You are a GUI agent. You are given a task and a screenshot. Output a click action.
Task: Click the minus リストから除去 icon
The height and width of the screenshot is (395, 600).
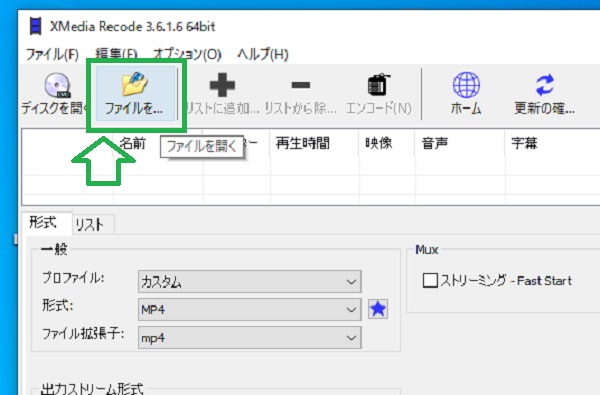(300, 85)
